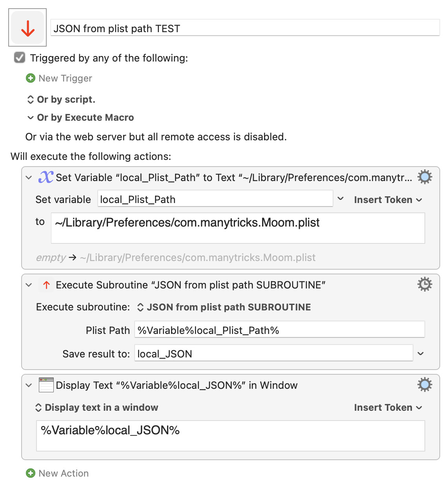448x486 pixels.
Task: Collapse the Display Text action
Action: pyautogui.click(x=29, y=385)
